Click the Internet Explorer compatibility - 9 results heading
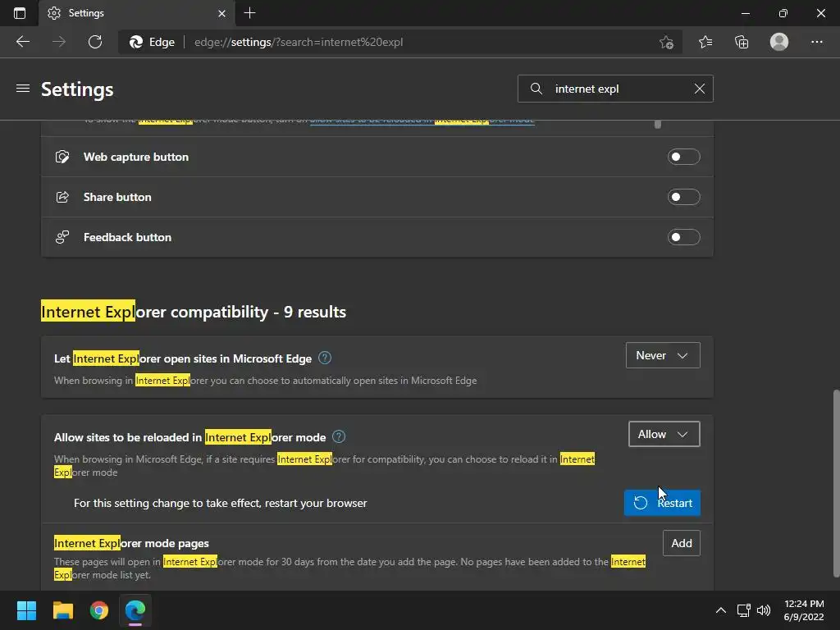Screen dimensions: 840x630 point(194,312)
